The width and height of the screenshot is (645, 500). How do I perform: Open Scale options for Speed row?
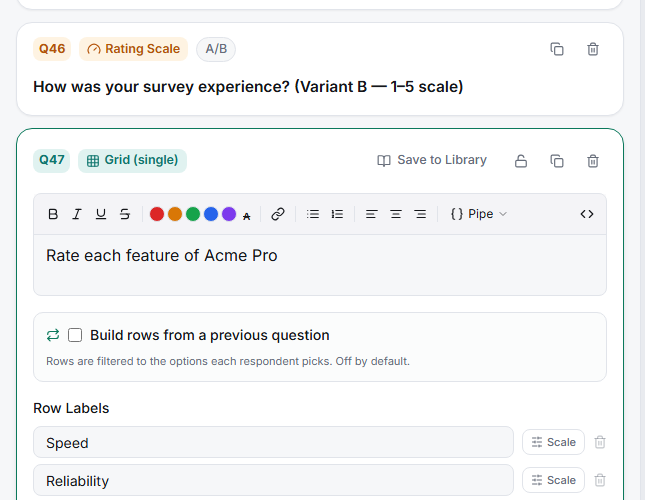[553, 442]
